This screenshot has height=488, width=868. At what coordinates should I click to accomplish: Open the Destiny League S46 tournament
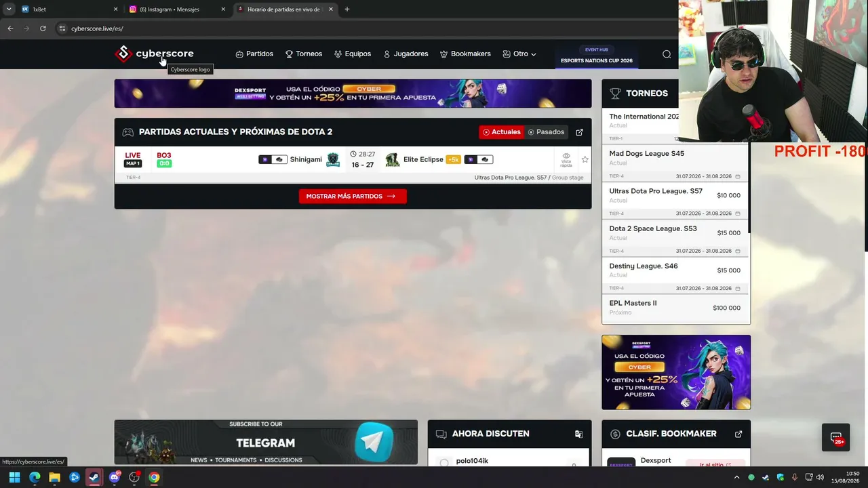[x=676, y=274]
